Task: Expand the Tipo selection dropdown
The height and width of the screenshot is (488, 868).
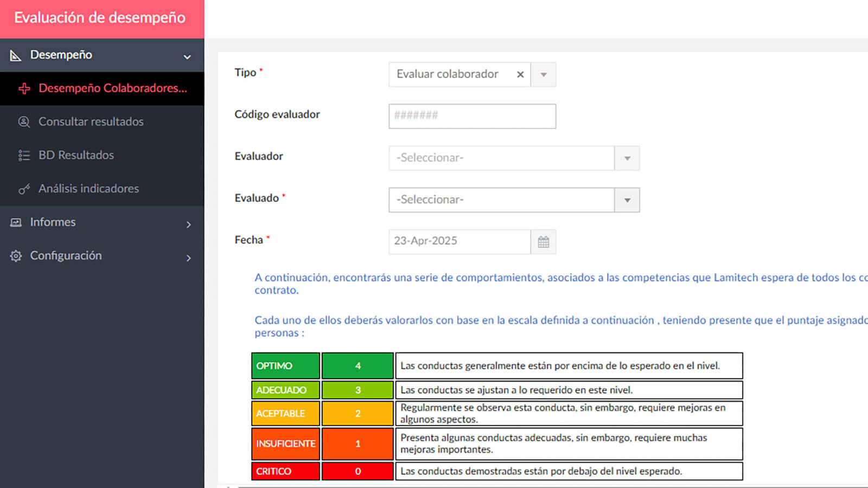Action: pyautogui.click(x=543, y=74)
